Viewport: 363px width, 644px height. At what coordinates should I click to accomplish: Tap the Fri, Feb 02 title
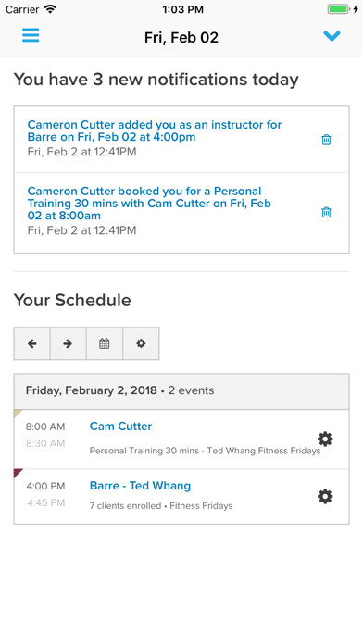click(181, 37)
